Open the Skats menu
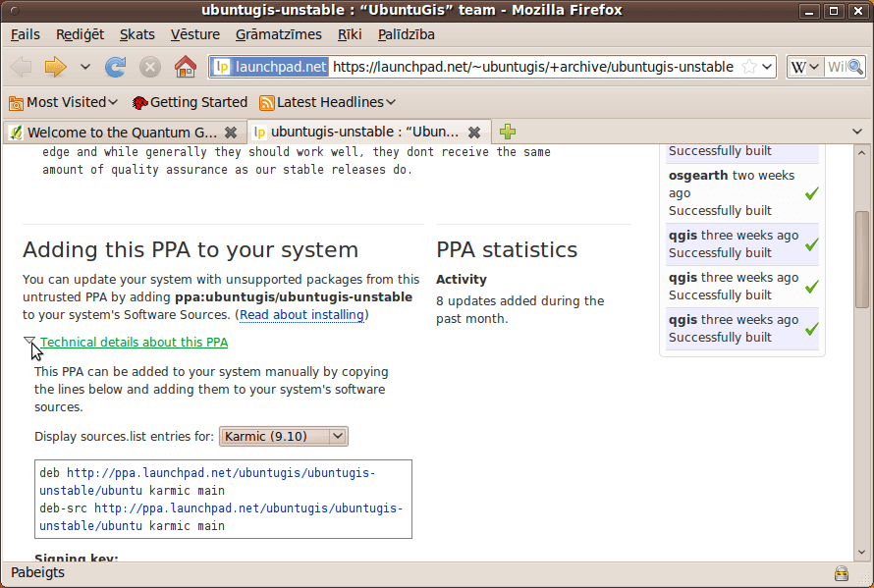The width and height of the screenshot is (874, 588). [137, 34]
